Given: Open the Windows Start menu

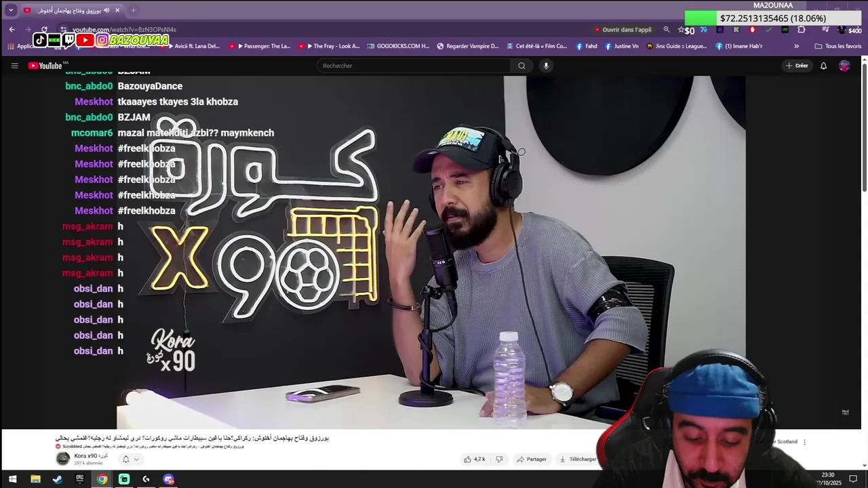Looking at the screenshot, I should tap(12, 479).
